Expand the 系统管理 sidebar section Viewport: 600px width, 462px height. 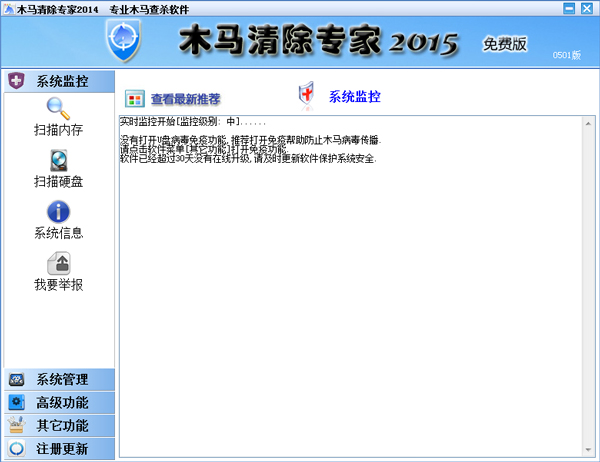coord(59,379)
